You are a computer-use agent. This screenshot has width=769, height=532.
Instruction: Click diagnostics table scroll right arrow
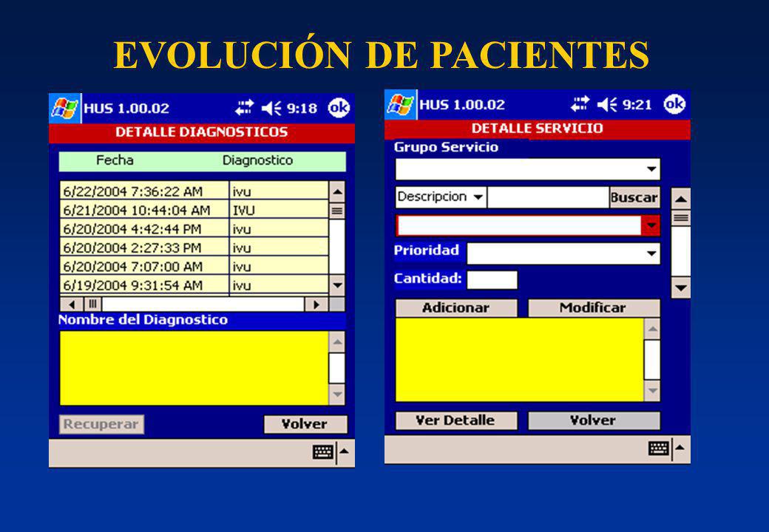(316, 304)
